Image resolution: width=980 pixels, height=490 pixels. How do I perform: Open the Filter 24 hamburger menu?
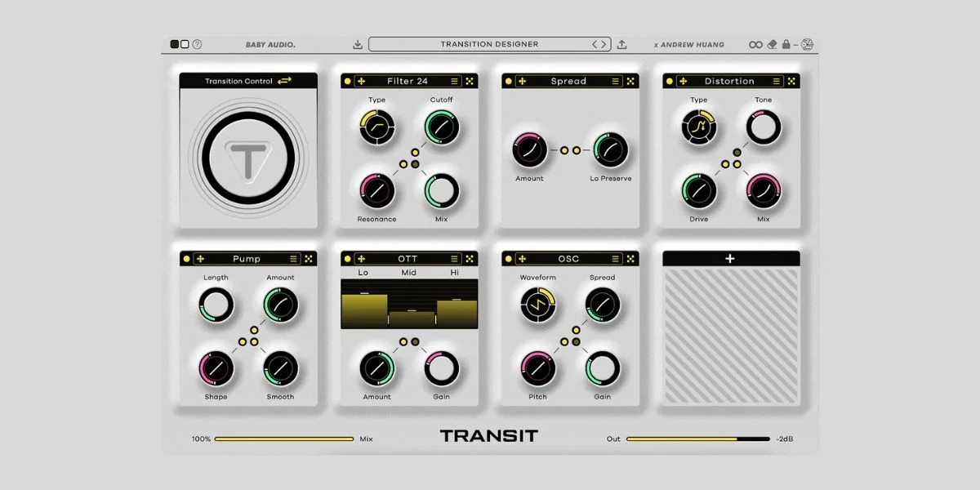pos(455,81)
